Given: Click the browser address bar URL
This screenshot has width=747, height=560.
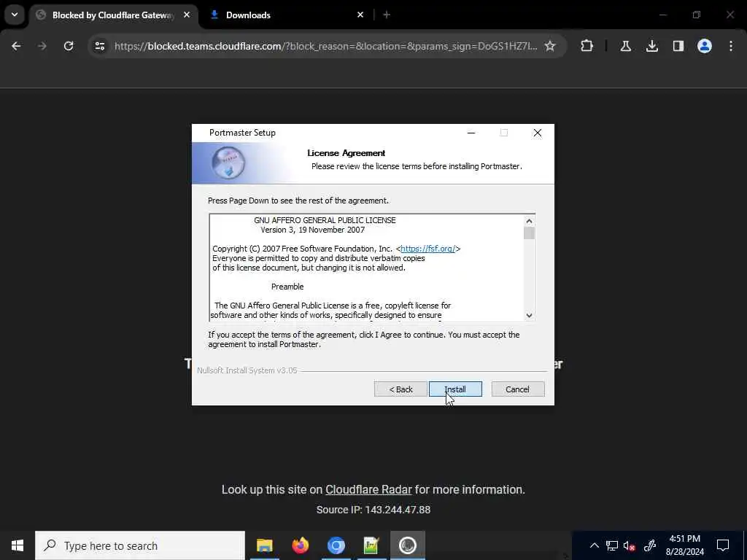Looking at the screenshot, I should pyautogui.click(x=325, y=46).
